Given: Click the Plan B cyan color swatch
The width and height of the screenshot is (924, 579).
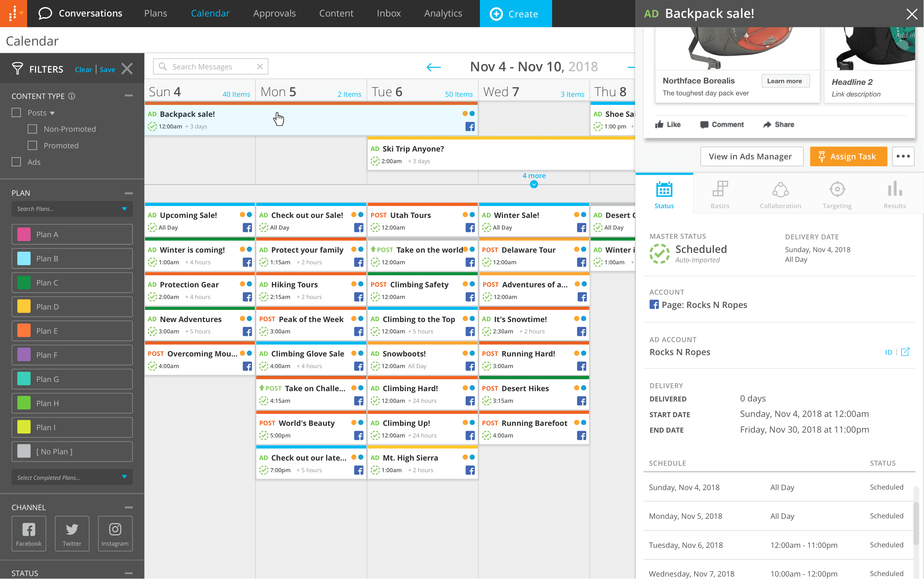Looking at the screenshot, I should point(24,259).
